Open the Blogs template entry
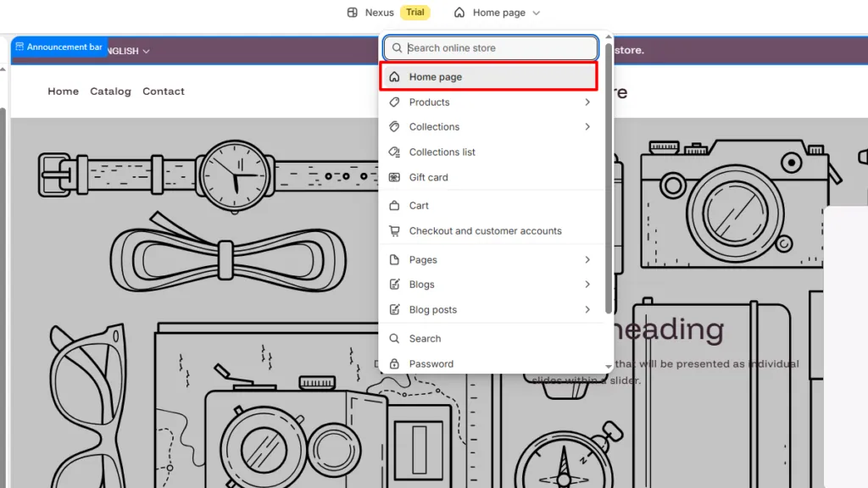The height and width of the screenshot is (488, 868). click(488, 285)
